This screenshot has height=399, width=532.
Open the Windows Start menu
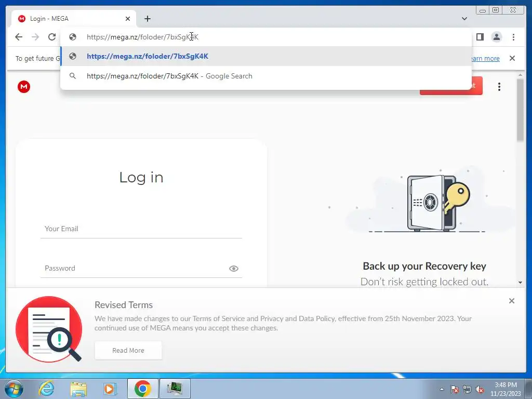pyautogui.click(x=14, y=389)
